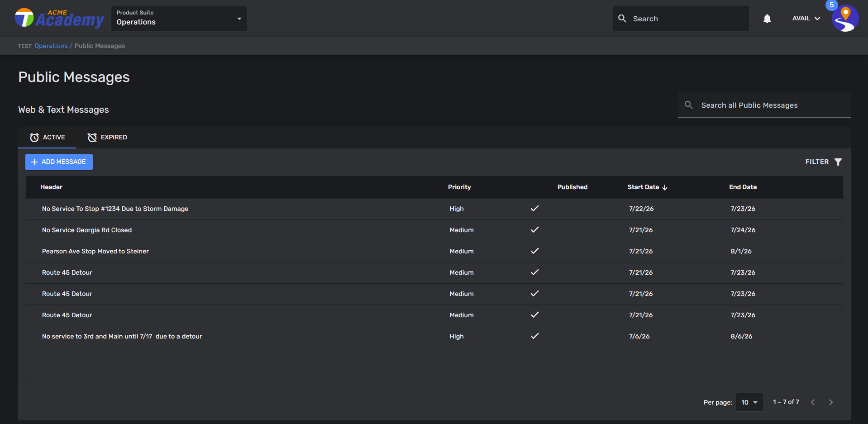The width and height of the screenshot is (868, 424).
Task: Click the ACME Academy logo
Action: coord(59,18)
